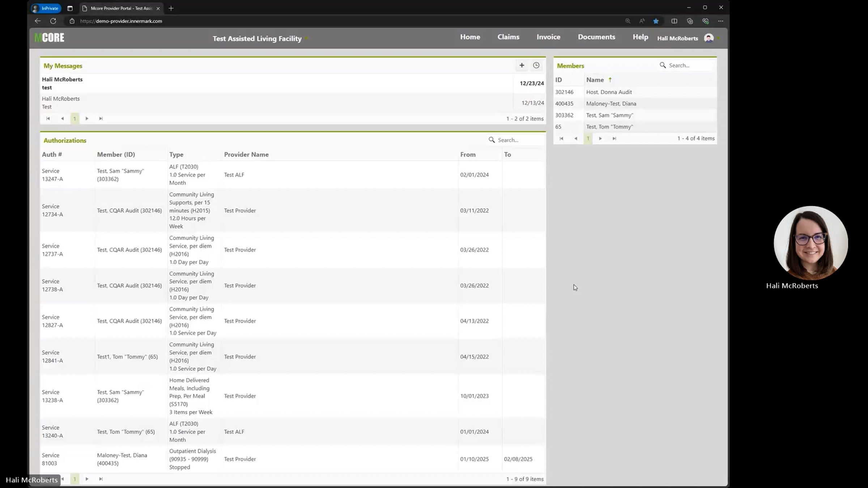The width and height of the screenshot is (868, 488).
Task: Open a new browser tab
Action: pyautogui.click(x=171, y=8)
